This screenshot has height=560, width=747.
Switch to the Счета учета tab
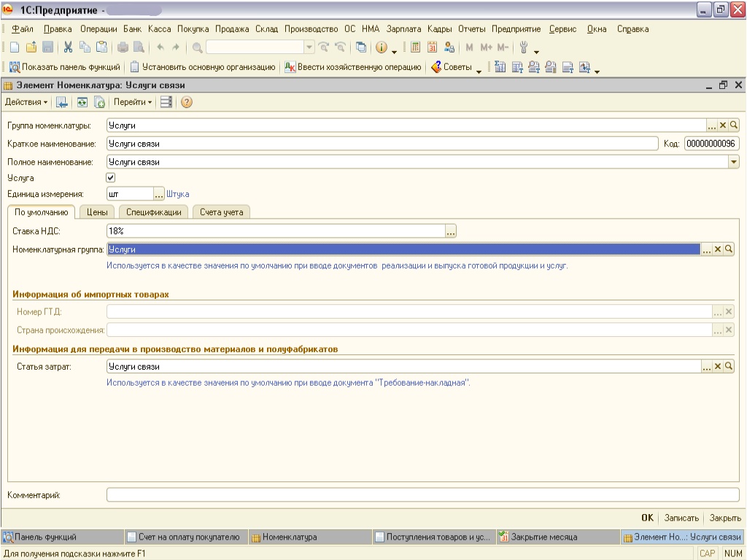tap(221, 212)
